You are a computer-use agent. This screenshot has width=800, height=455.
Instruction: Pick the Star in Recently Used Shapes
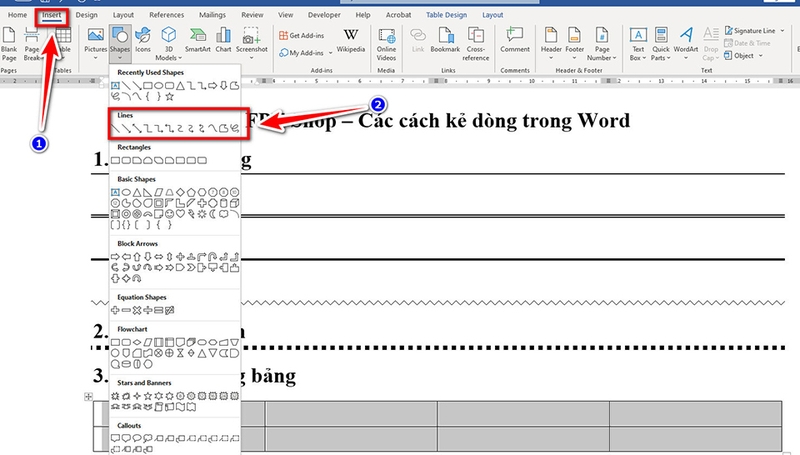pos(170,96)
